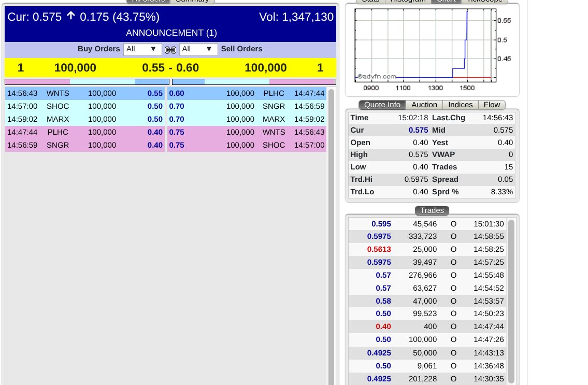Select SHOC sell order at 0.75
Image resolution: width=588 pixels, height=385 pixels.
[x=247, y=145]
